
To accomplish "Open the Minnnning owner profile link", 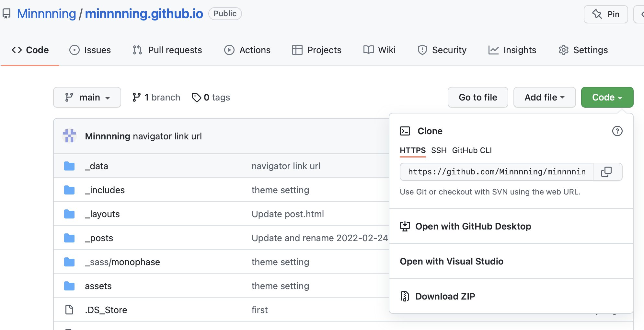I will (x=46, y=14).
